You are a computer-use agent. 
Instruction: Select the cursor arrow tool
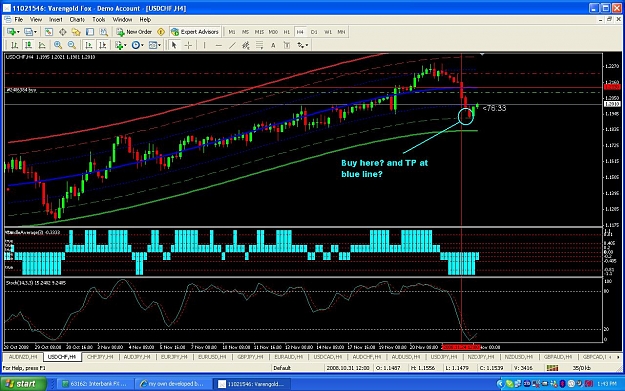pyautogui.click(x=174, y=45)
